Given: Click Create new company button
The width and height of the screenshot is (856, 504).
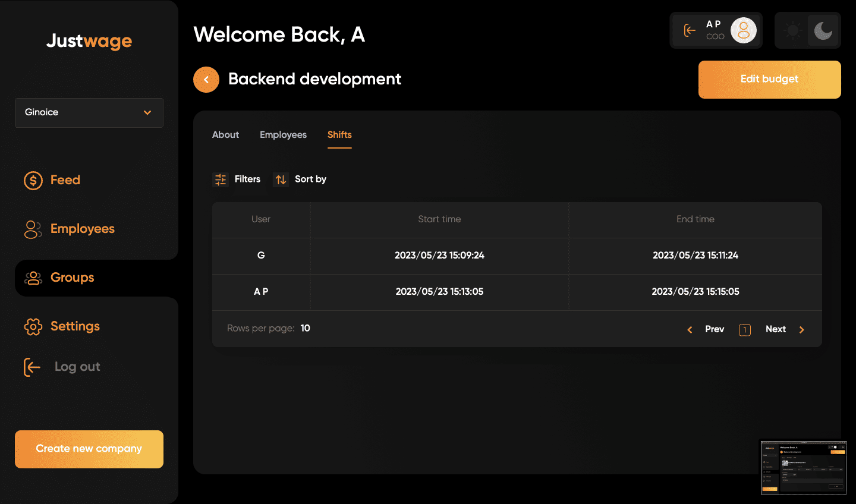Looking at the screenshot, I should (x=89, y=449).
